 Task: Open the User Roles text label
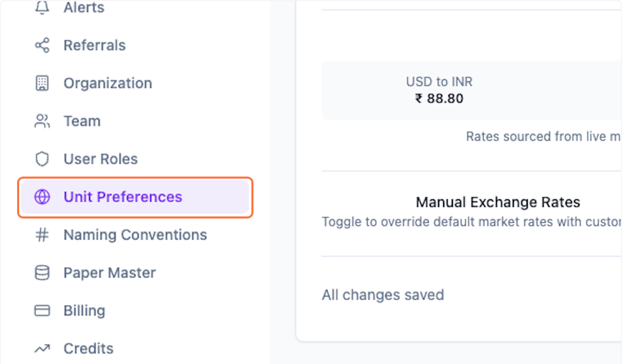[x=101, y=159]
